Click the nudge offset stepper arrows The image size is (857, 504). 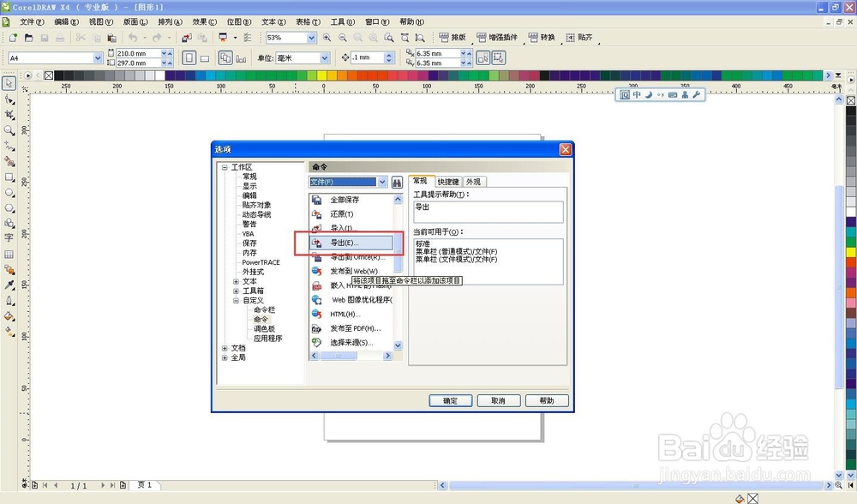(388, 57)
